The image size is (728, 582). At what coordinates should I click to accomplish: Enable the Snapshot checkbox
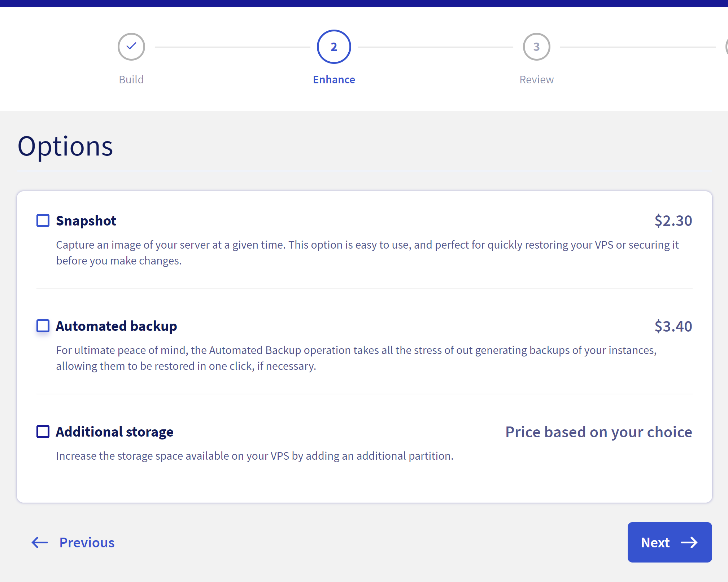pos(43,220)
